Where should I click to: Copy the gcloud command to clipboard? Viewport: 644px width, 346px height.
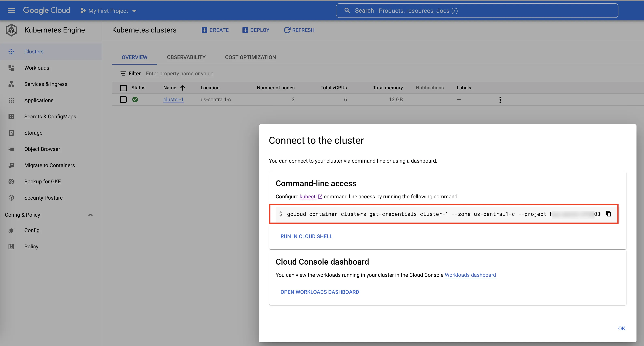click(x=608, y=214)
